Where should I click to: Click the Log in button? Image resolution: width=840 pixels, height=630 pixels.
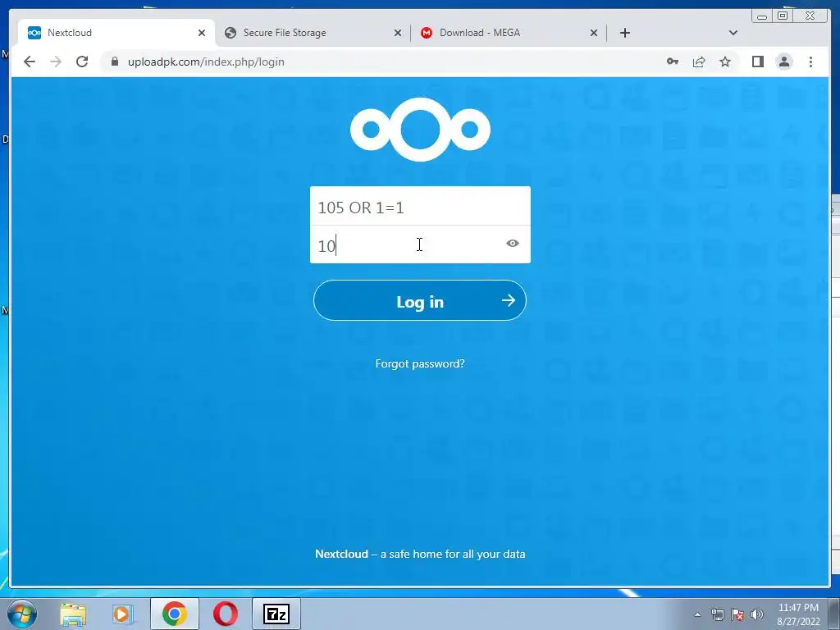coord(420,300)
